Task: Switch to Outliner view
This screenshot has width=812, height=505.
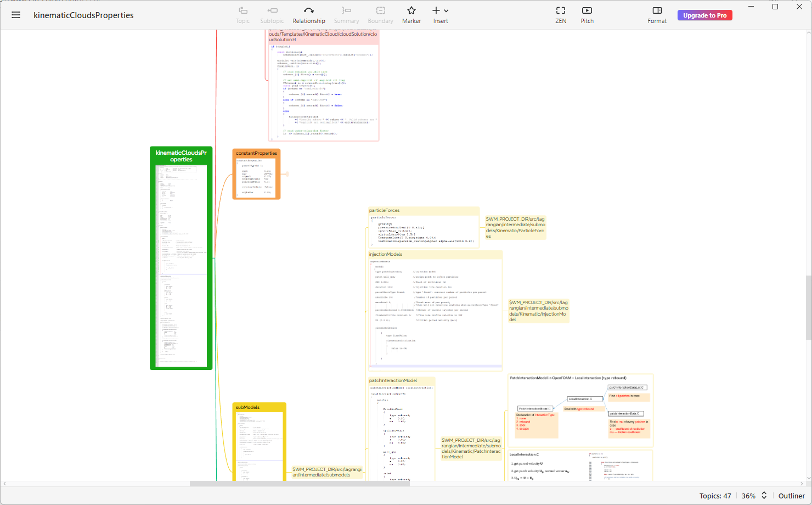Action: (791, 496)
